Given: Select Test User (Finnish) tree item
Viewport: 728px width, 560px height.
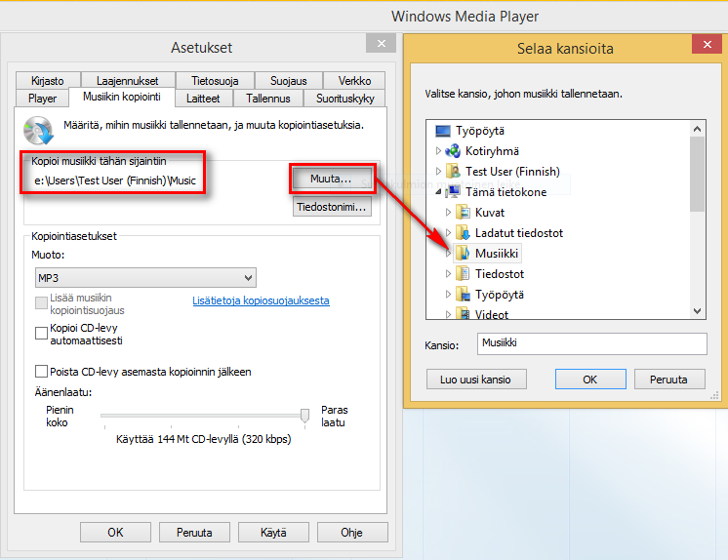Looking at the screenshot, I should tap(512, 172).
